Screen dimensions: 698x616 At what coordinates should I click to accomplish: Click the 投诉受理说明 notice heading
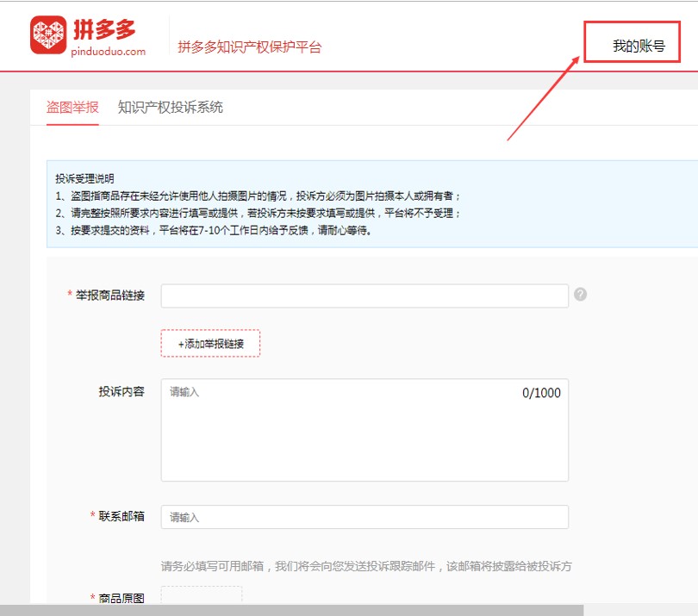click(x=84, y=179)
